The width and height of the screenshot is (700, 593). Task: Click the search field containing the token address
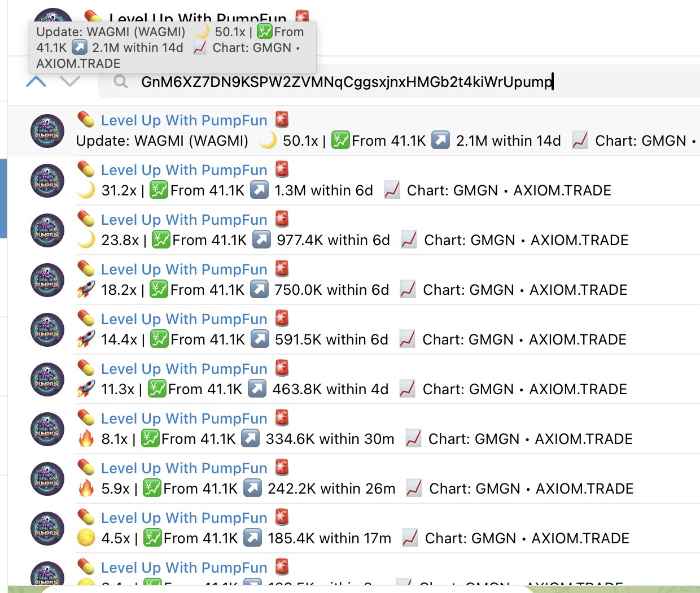400,82
